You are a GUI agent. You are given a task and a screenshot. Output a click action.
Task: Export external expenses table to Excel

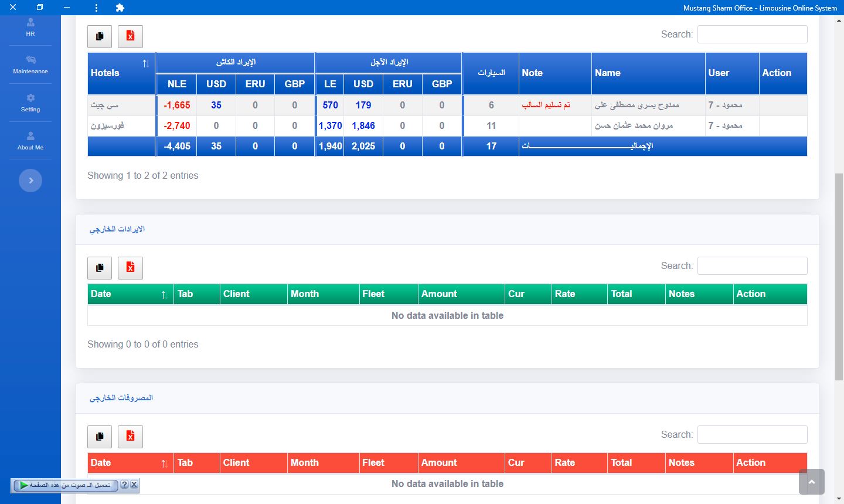[x=130, y=437]
